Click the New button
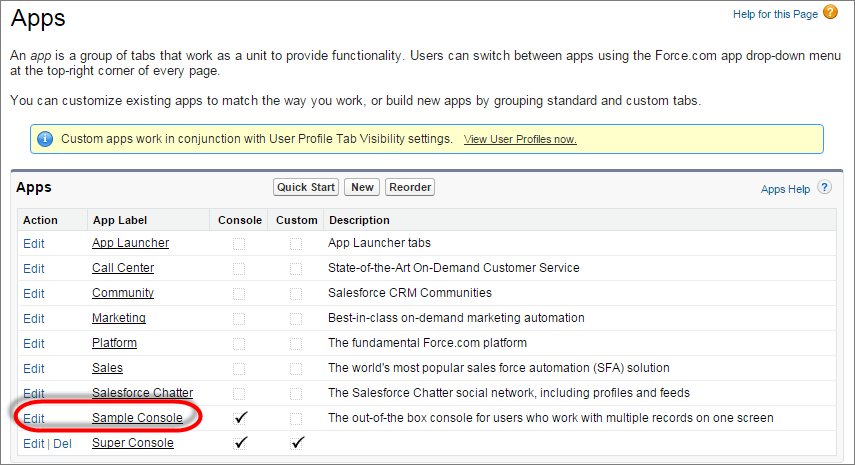855x465 pixels. [362, 187]
